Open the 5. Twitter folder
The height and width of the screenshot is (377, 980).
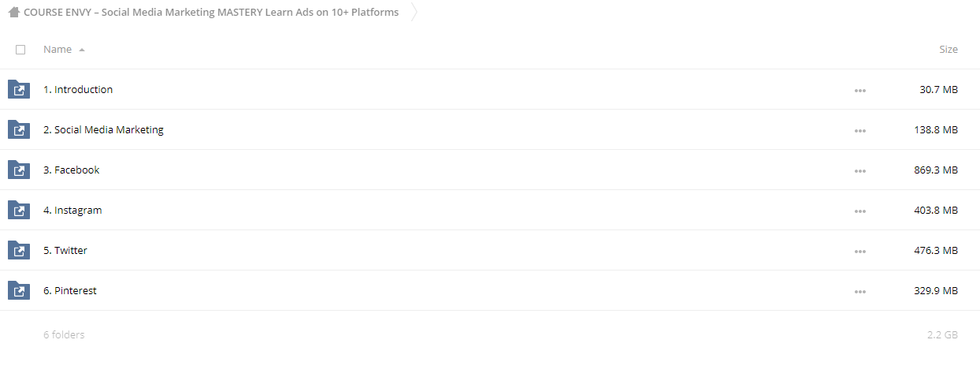[65, 250]
